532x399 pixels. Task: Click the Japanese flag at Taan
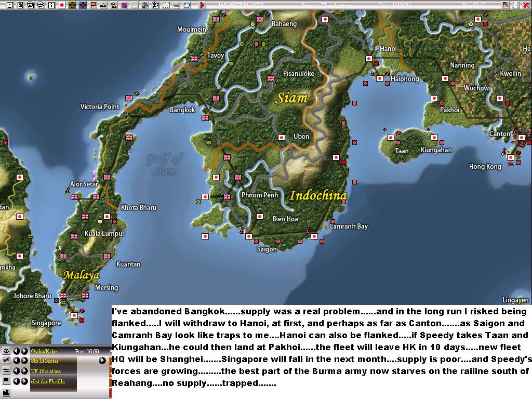click(391, 137)
